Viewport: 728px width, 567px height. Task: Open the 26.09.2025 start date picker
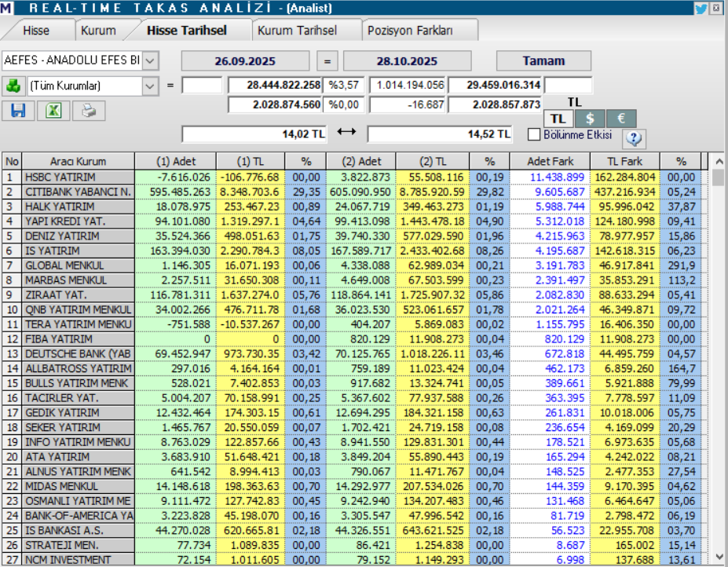tap(246, 60)
